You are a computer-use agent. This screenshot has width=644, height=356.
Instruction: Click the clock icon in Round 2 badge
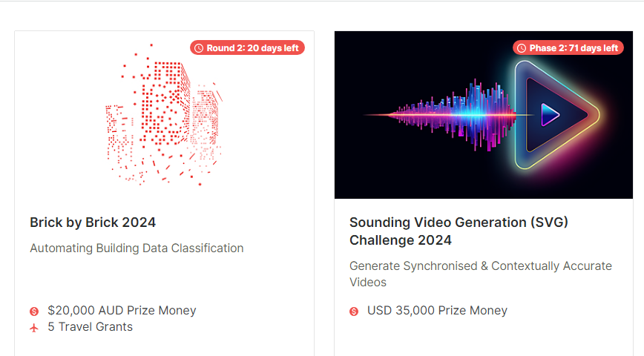(x=199, y=48)
